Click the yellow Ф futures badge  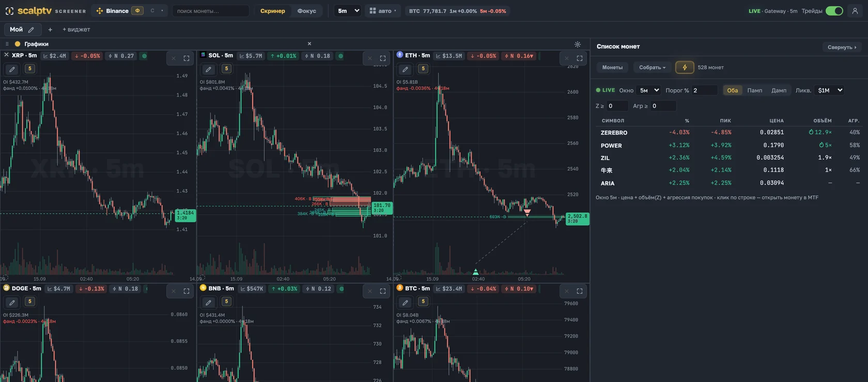[137, 11]
